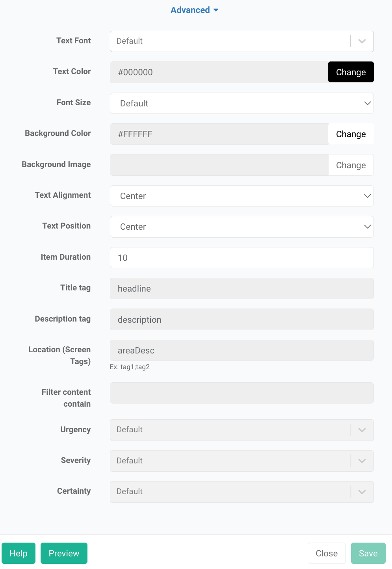The width and height of the screenshot is (392, 569).
Task: Open the Text Position dropdown
Action: [x=242, y=227]
